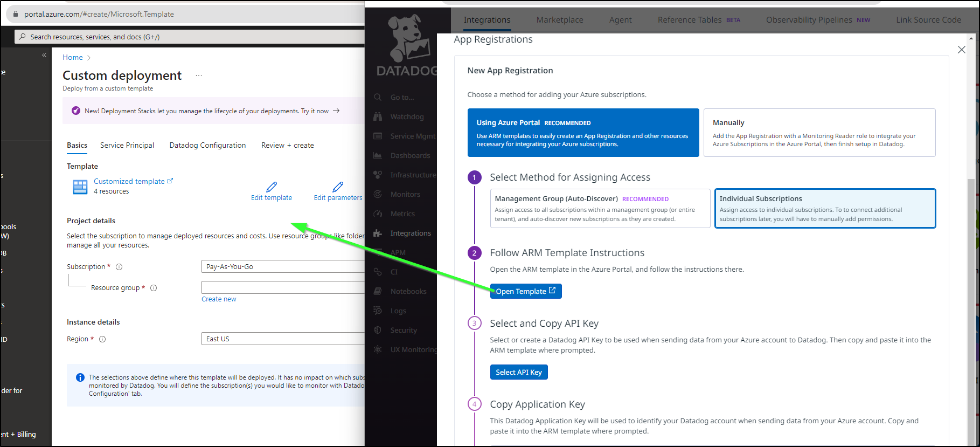Open the Reference Tables tab
980x447 pixels.
(699, 20)
